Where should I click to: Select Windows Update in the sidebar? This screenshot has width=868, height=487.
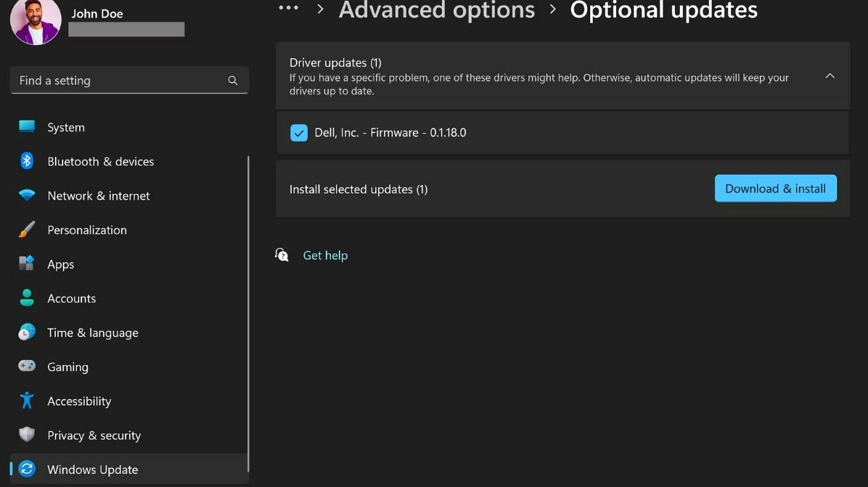click(x=92, y=470)
